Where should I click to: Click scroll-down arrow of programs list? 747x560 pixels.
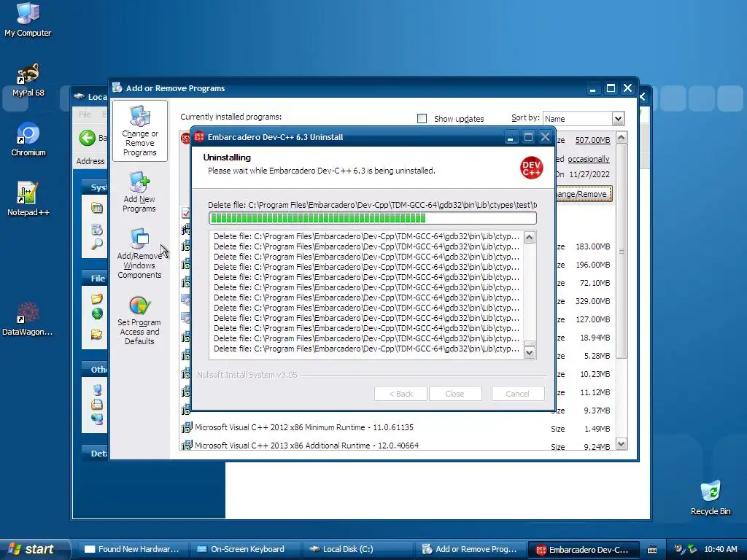(x=622, y=444)
